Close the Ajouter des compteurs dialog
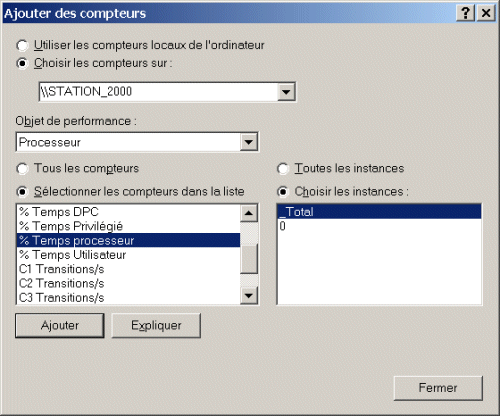The image size is (500, 416). [x=486, y=13]
